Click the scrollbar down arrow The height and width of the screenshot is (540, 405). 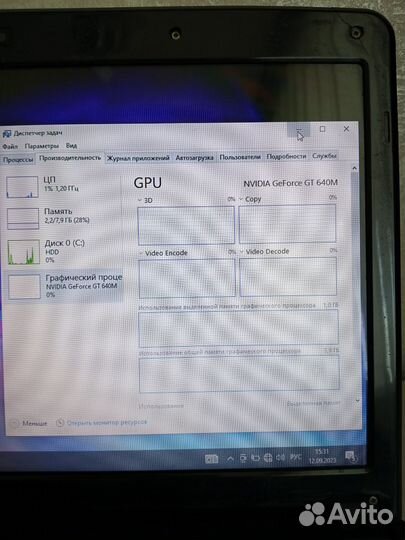[357, 400]
